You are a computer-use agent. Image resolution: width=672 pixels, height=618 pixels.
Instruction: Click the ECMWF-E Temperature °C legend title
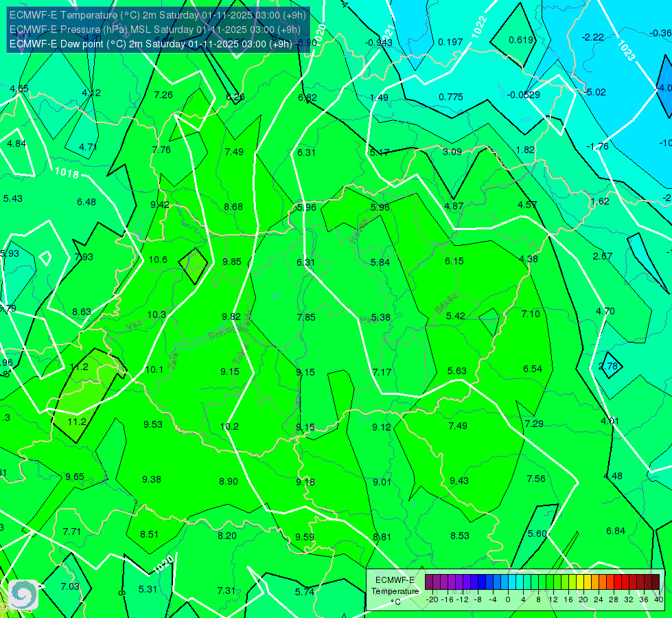tap(395, 591)
